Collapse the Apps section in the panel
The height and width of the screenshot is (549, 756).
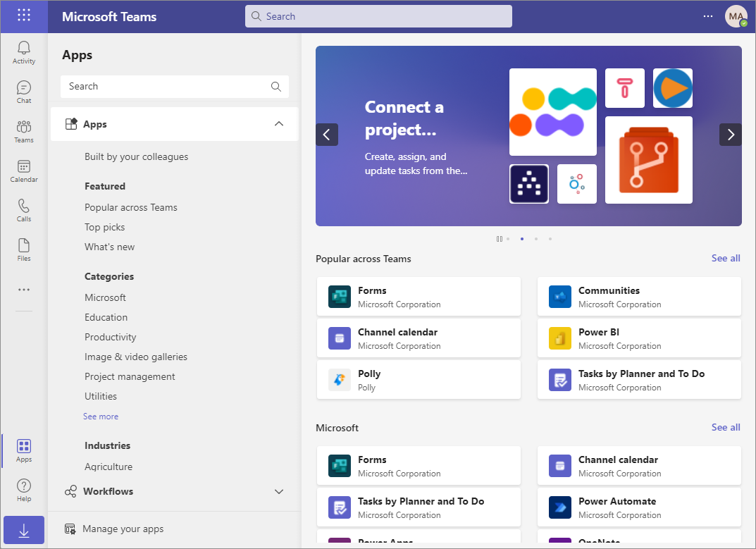[279, 123]
